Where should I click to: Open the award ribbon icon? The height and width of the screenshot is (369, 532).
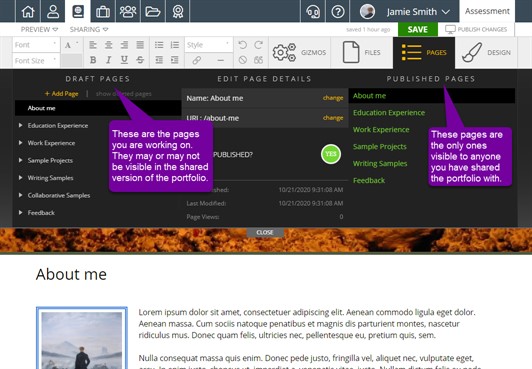177,11
